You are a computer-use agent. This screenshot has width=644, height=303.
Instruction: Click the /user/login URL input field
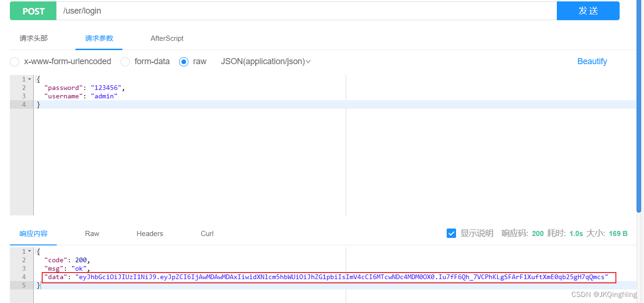pos(307,11)
